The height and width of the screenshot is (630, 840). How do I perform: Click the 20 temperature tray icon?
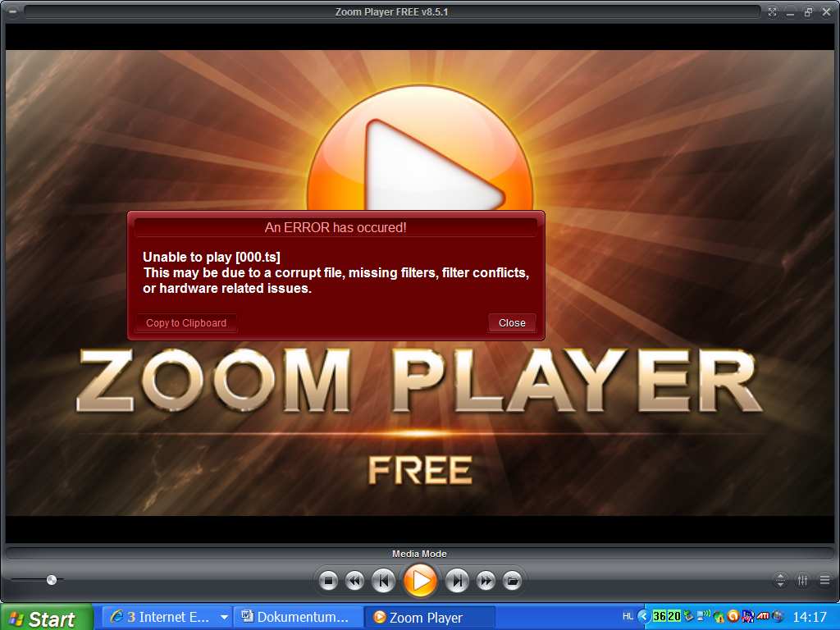click(x=674, y=616)
